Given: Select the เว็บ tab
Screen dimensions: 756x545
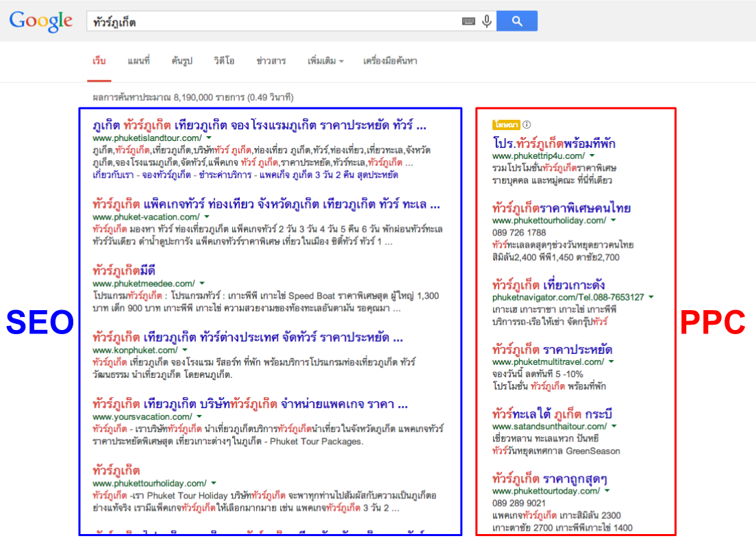Looking at the screenshot, I should (99, 61).
